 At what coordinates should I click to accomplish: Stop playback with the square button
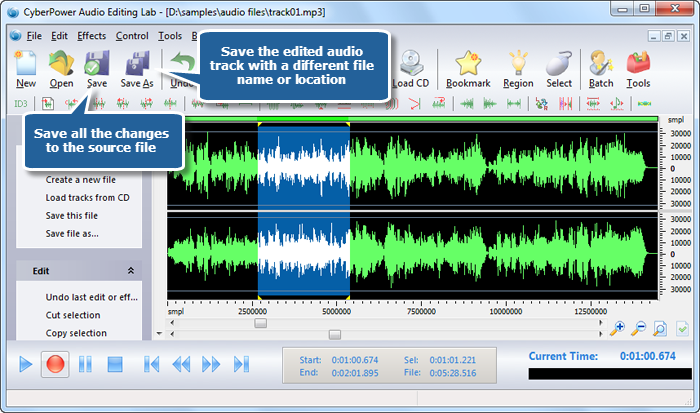pos(115,364)
